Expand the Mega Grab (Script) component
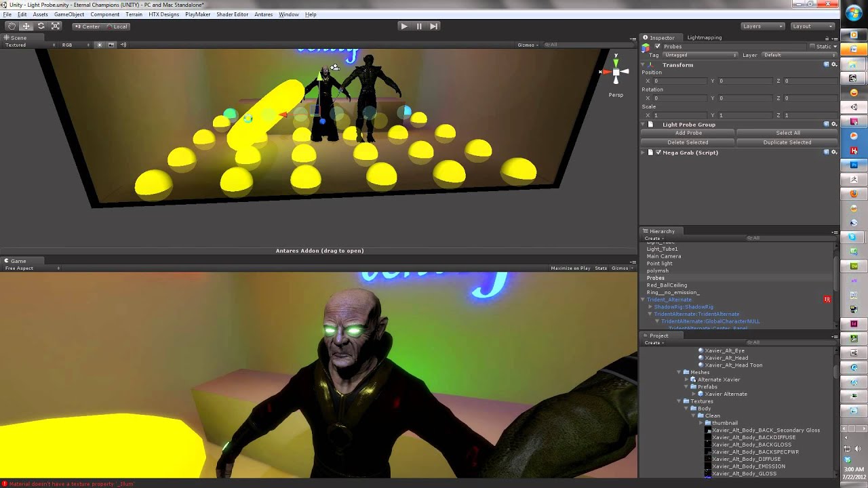Screen dimensions: 868x488 click(644, 152)
